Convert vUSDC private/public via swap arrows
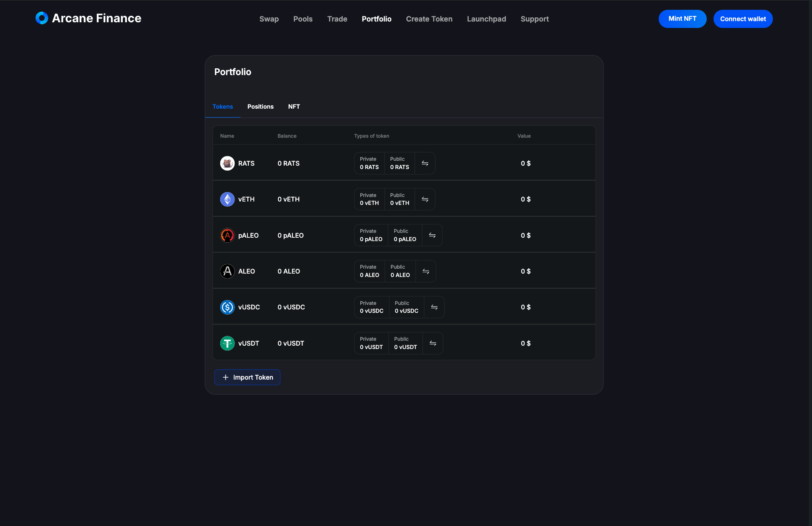This screenshot has height=526, width=812. click(434, 307)
